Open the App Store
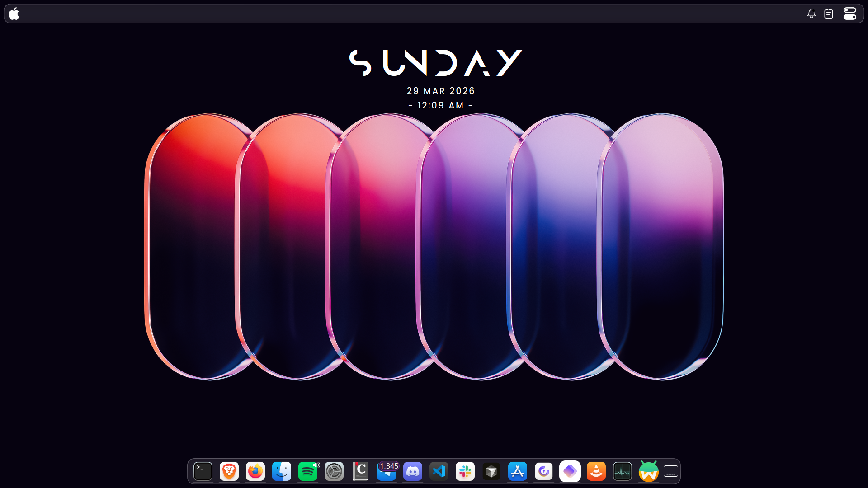Screen dimensions: 868x488 point(517,471)
